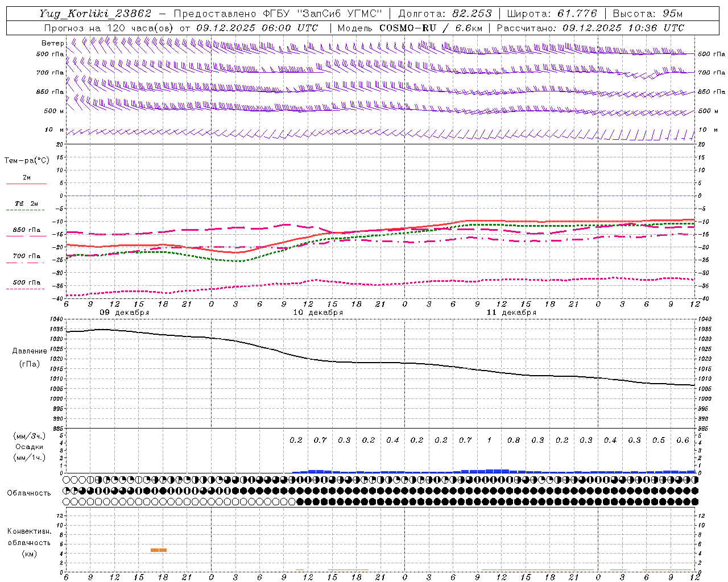The height and width of the screenshot is (582, 728).
Task: Click the 09 декабря date label
Action: [x=125, y=313]
